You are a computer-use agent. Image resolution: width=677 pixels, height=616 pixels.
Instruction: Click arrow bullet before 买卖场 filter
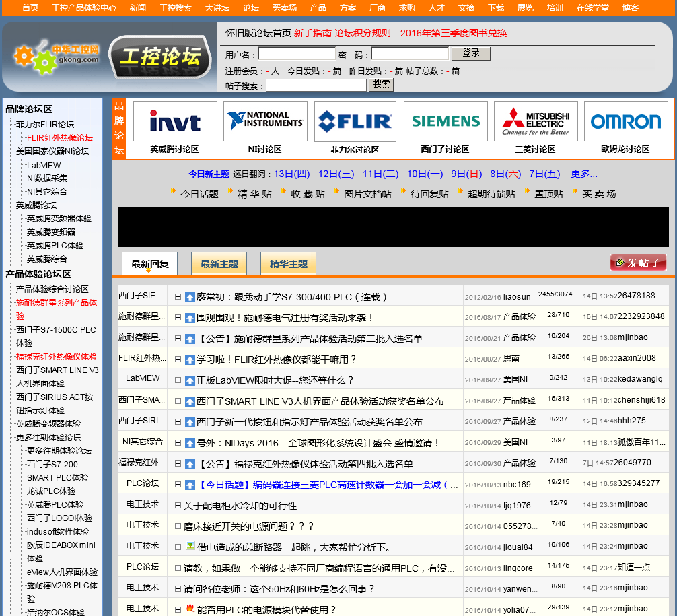(x=575, y=191)
